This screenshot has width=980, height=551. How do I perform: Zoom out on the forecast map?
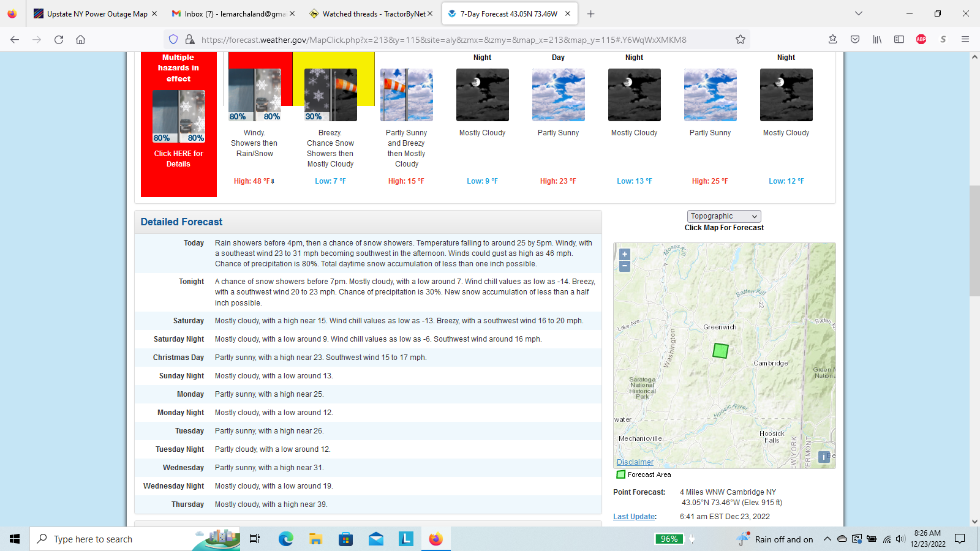point(625,266)
